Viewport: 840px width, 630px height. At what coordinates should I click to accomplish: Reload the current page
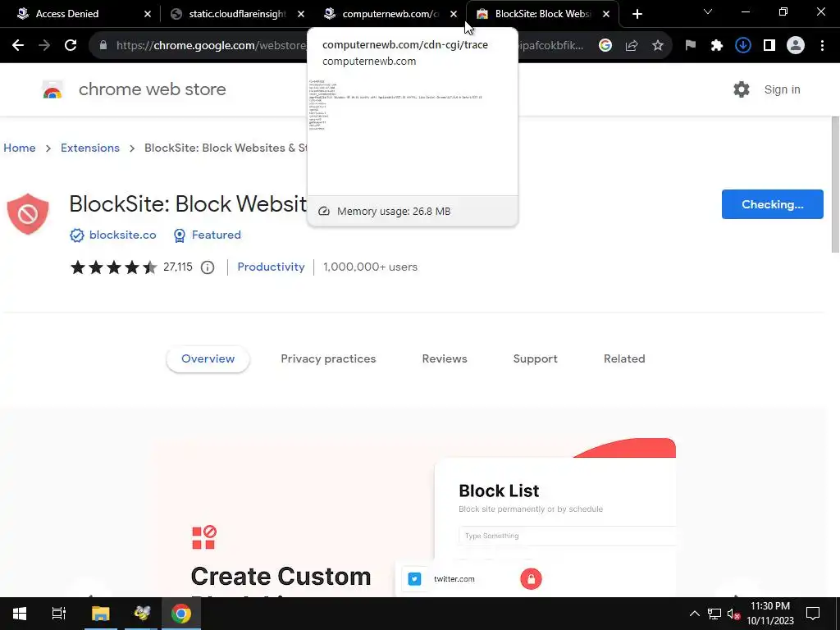pos(71,46)
